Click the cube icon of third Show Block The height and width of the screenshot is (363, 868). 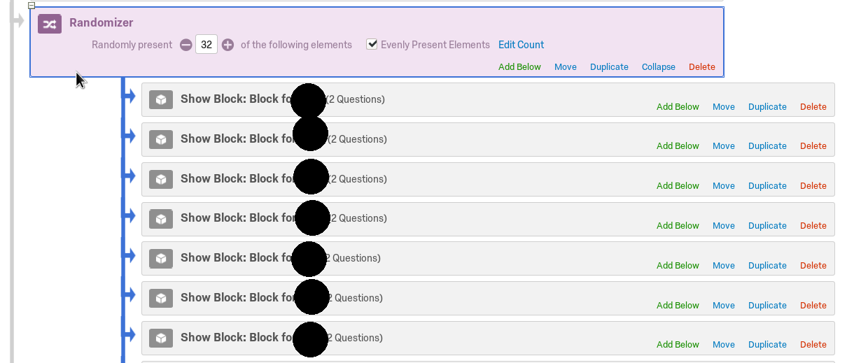point(161,179)
